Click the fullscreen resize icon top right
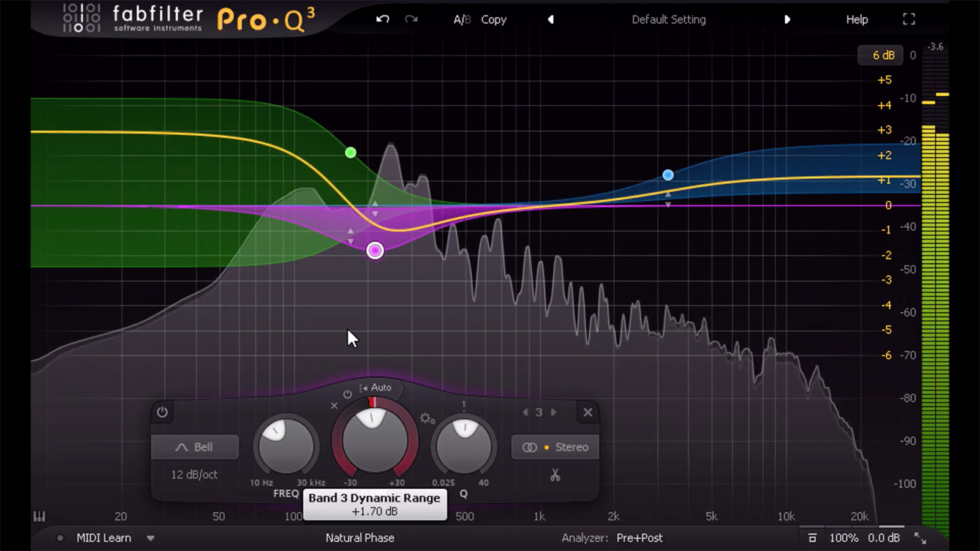The image size is (980, 551). [x=909, y=19]
